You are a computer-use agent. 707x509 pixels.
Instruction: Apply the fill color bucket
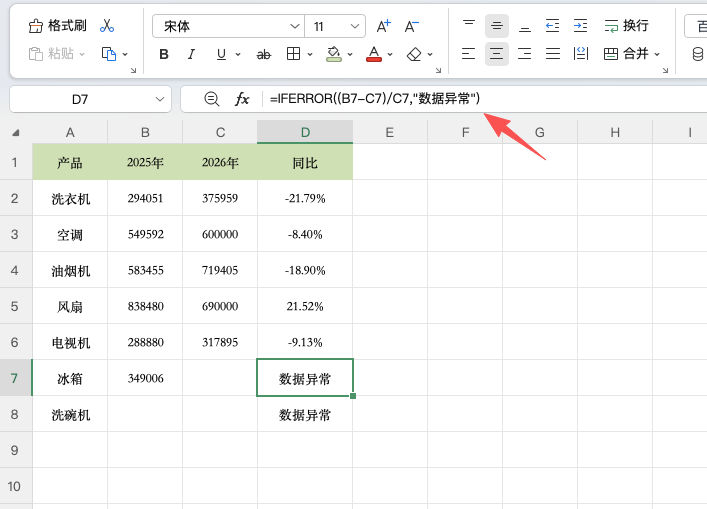click(334, 54)
